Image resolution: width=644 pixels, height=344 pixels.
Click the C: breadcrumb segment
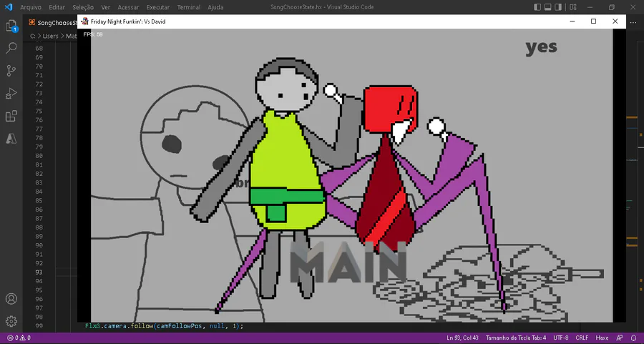(x=33, y=36)
